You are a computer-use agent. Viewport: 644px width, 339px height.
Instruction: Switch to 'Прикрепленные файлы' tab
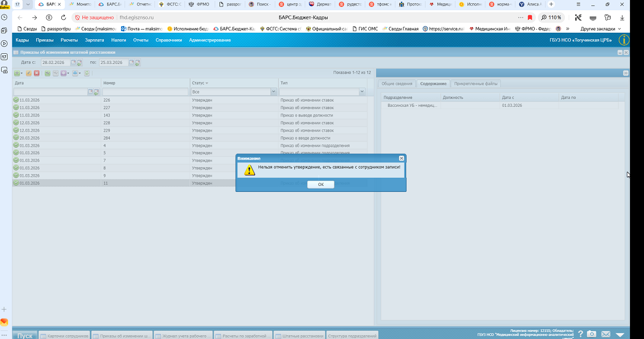[476, 84]
